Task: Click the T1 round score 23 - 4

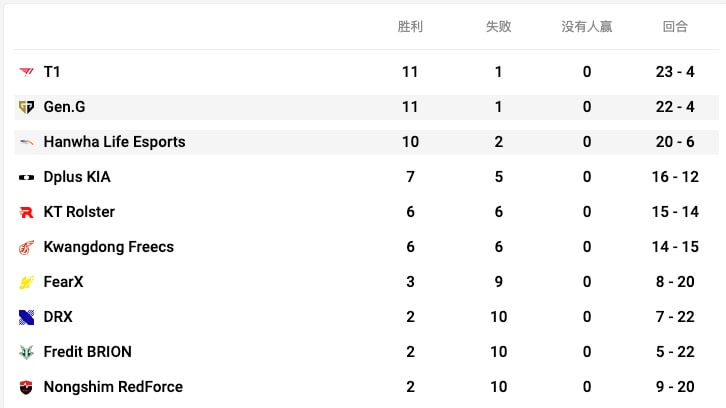Action: [675, 72]
